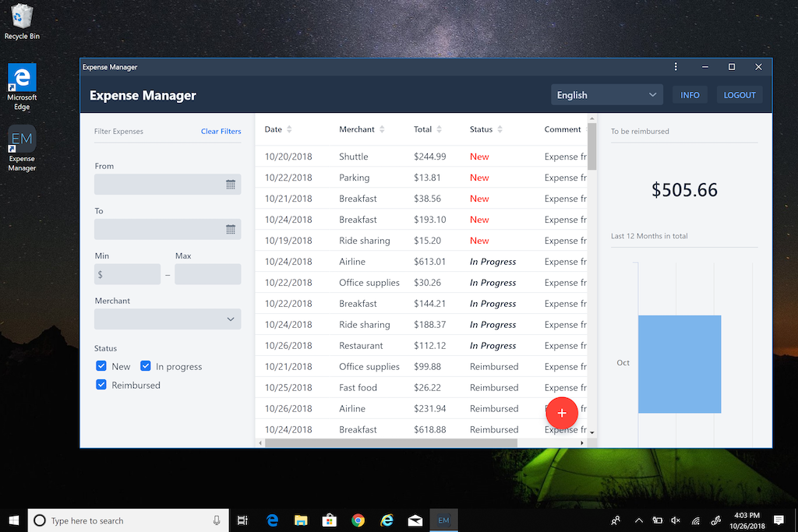Open the Merchant filter dropdown

(x=168, y=319)
